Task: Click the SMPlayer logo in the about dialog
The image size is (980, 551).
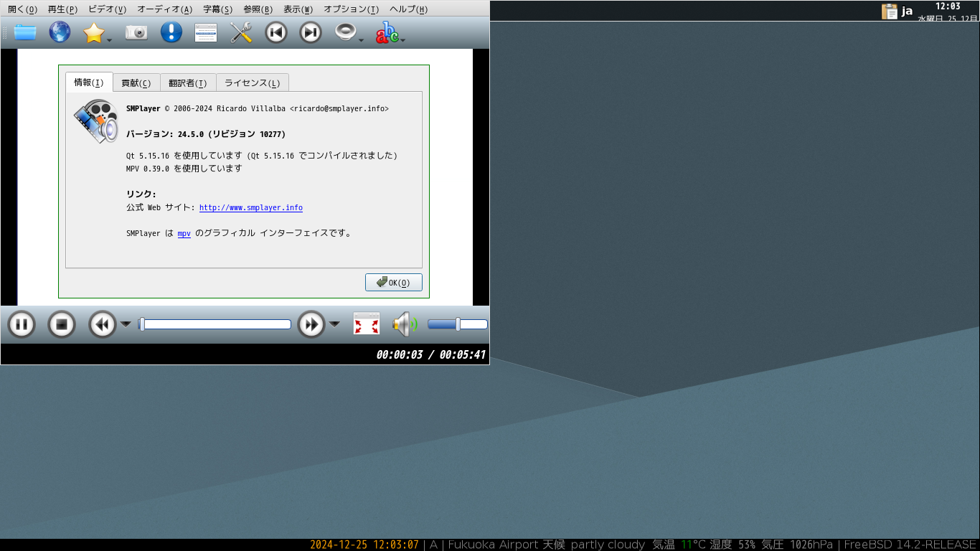Action: click(96, 121)
